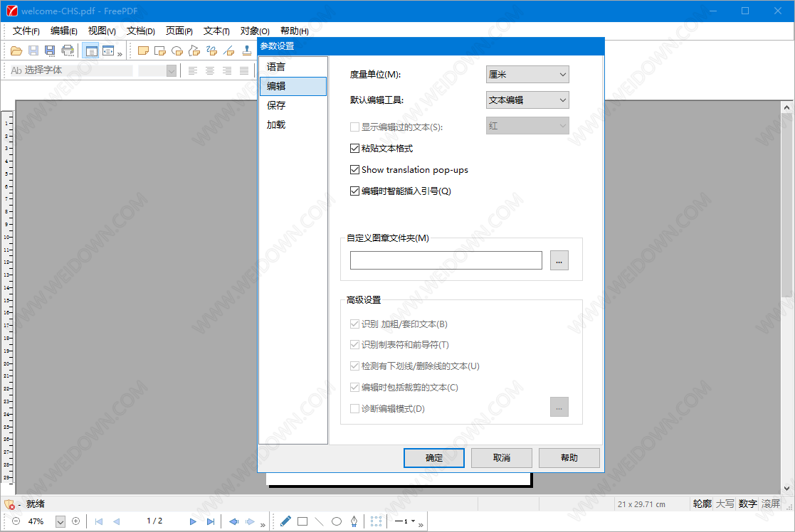Add a sticky note annotation
Image resolution: width=795 pixels, height=532 pixels.
pyautogui.click(x=143, y=50)
